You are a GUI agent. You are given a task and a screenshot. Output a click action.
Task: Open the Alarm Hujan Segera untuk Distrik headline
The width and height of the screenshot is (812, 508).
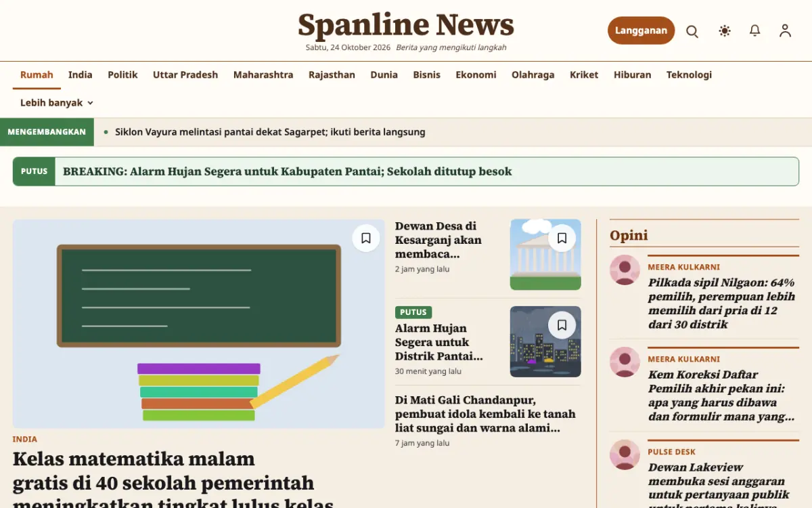point(439,342)
